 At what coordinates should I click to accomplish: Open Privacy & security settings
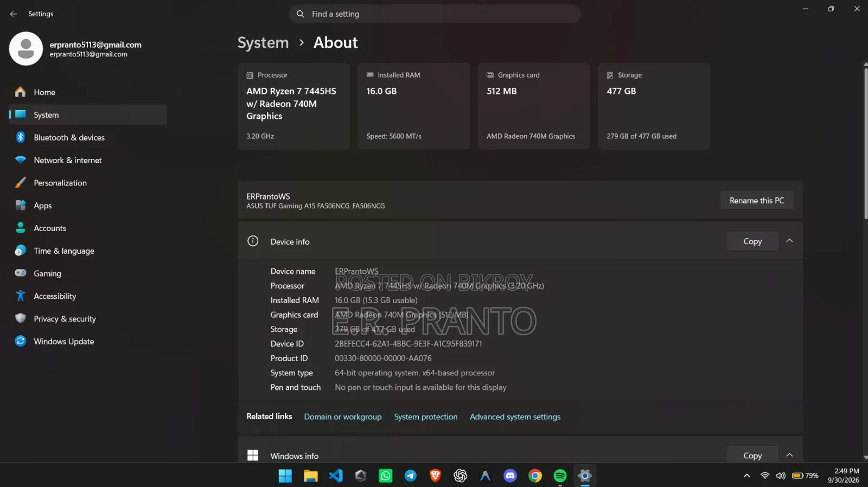tap(88, 319)
